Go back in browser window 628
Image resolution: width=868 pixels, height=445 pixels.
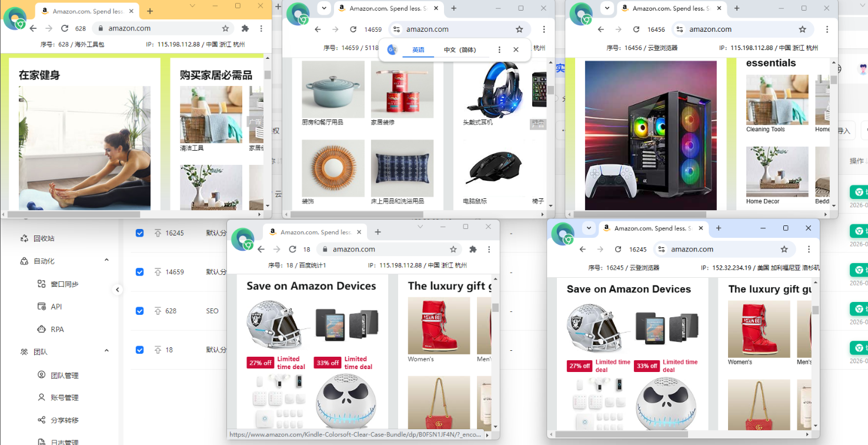(33, 28)
